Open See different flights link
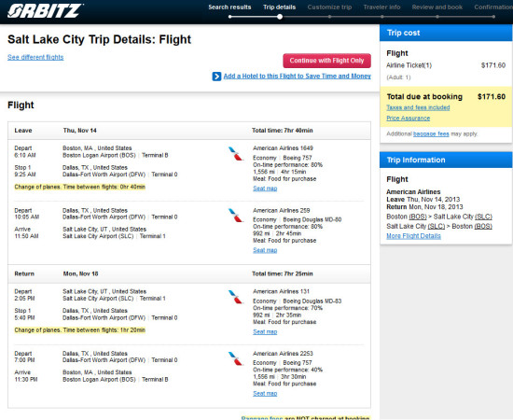Image resolution: width=513 pixels, height=420 pixels. [x=35, y=57]
